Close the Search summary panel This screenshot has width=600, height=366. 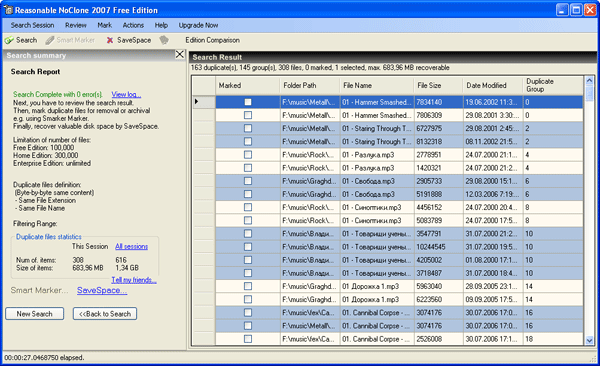click(180, 54)
